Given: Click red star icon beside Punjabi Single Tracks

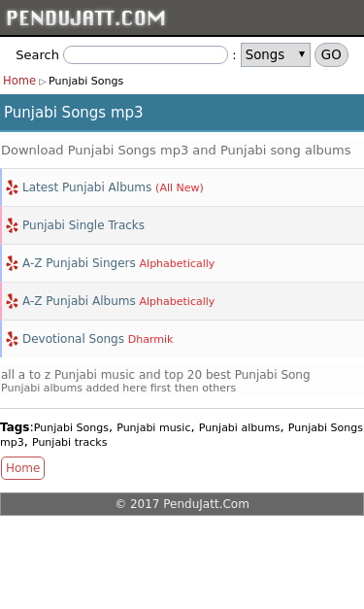Looking at the screenshot, I should [12, 225].
